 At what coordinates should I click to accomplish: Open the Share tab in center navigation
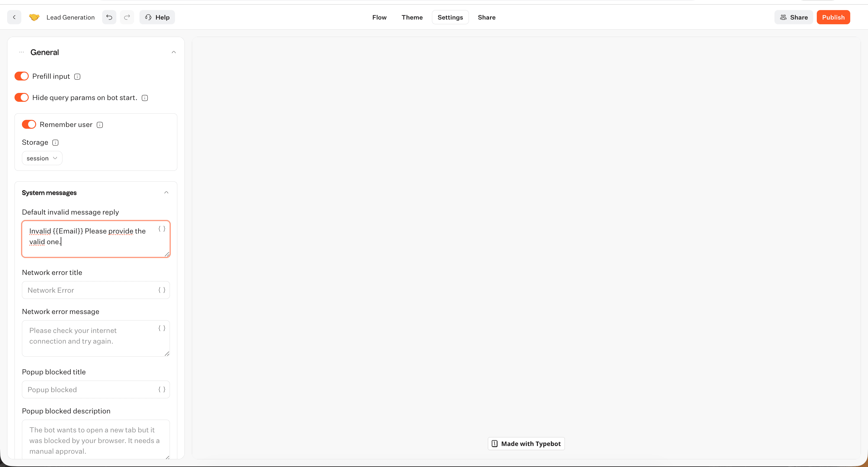click(487, 17)
